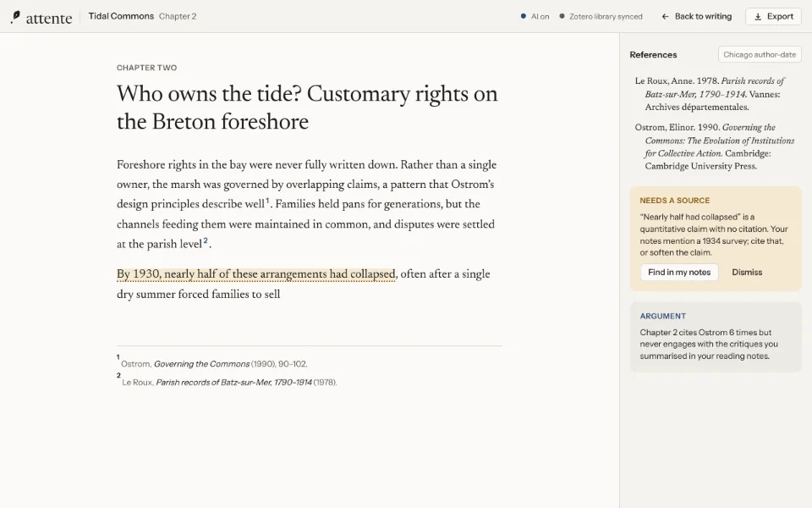Viewport: 812px width, 508px height.
Task: Click the Export button
Action: (x=773, y=17)
